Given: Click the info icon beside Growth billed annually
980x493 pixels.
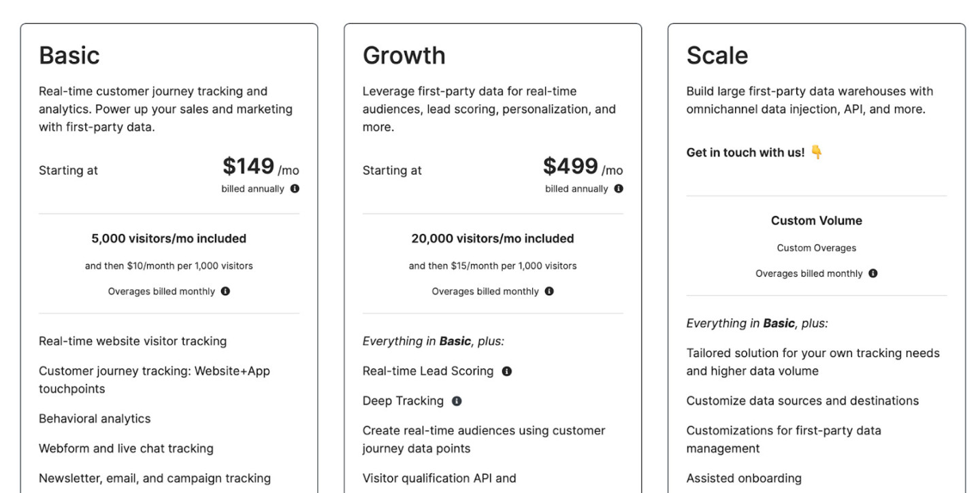Looking at the screenshot, I should 618,188.
